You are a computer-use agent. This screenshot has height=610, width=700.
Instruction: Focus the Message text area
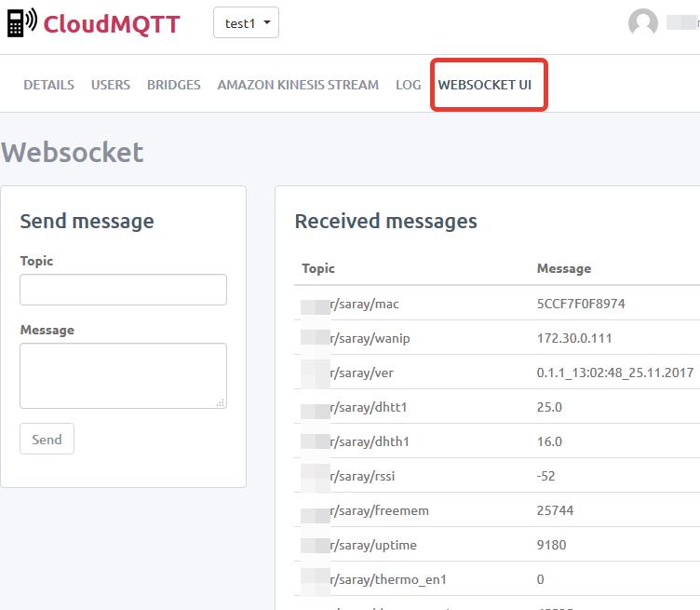point(123,375)
